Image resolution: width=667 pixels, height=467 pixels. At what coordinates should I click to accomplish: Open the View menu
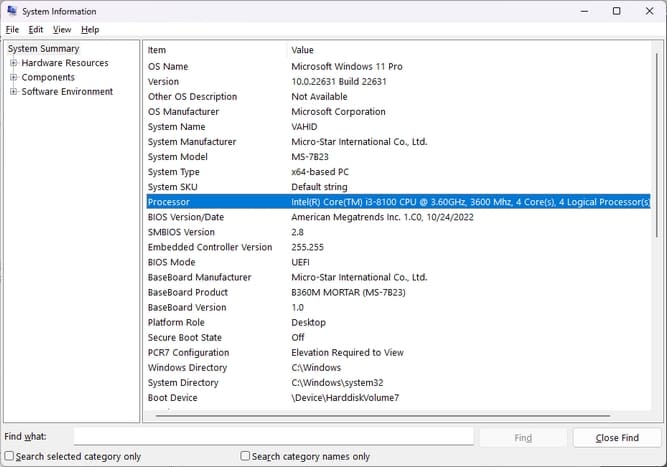pos(62,29)
